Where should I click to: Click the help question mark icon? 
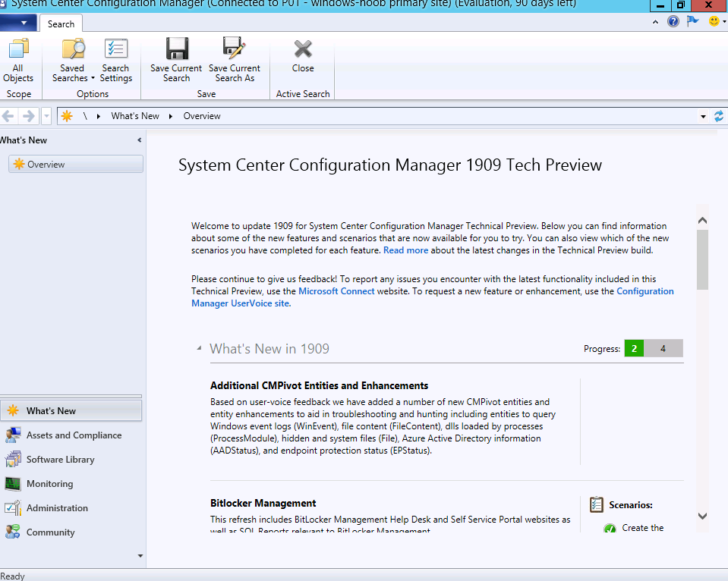coord(673,21)
